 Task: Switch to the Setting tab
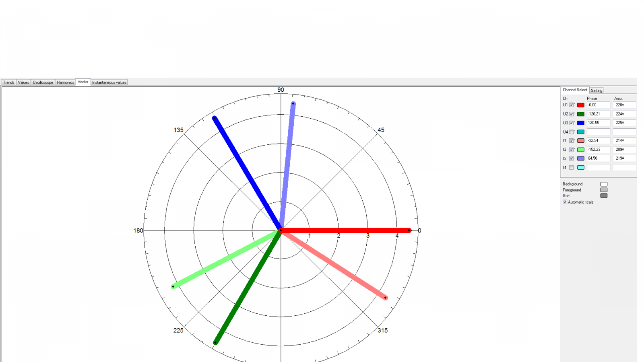(x=597, y=90)
